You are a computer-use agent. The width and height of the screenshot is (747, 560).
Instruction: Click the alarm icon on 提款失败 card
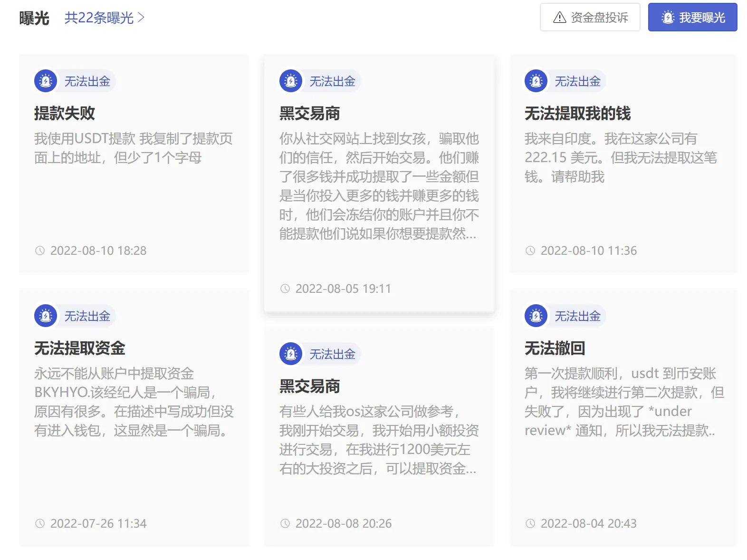point(46,81)
